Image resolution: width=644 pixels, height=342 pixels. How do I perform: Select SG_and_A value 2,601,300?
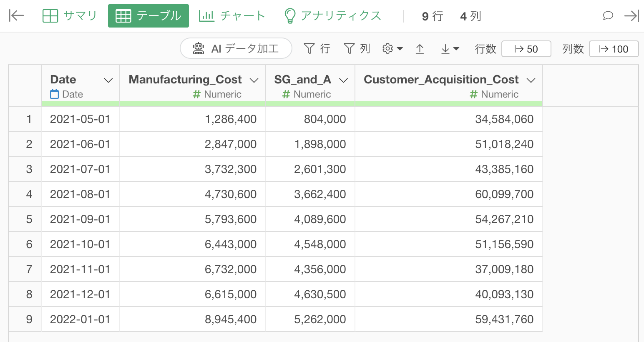(310, 169)
